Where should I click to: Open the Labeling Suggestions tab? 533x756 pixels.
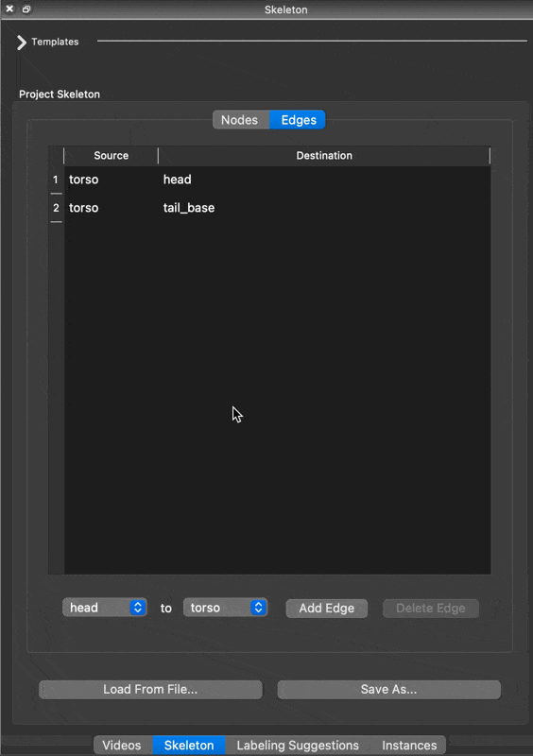pyautogui.click(x=298, y=746)
